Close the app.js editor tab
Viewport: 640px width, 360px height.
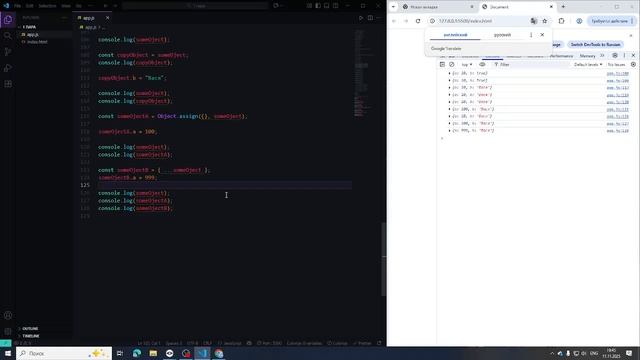coord(107,18)
